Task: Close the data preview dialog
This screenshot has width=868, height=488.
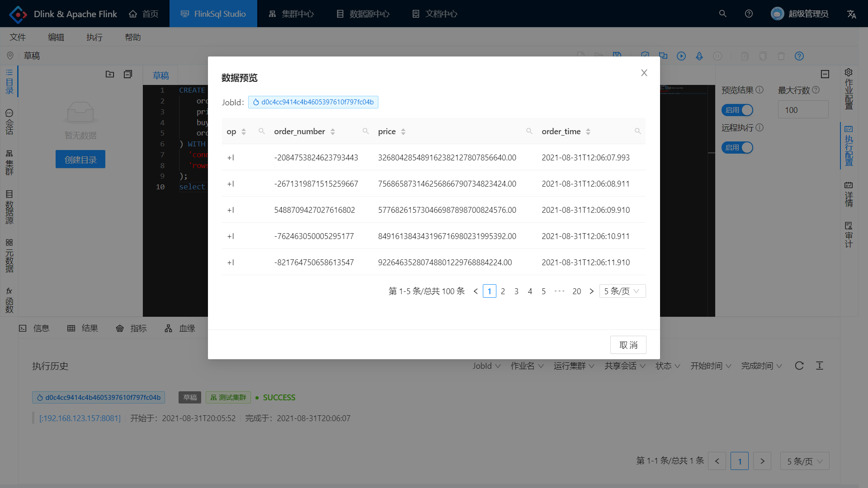Action: click(x=644, y=73)
